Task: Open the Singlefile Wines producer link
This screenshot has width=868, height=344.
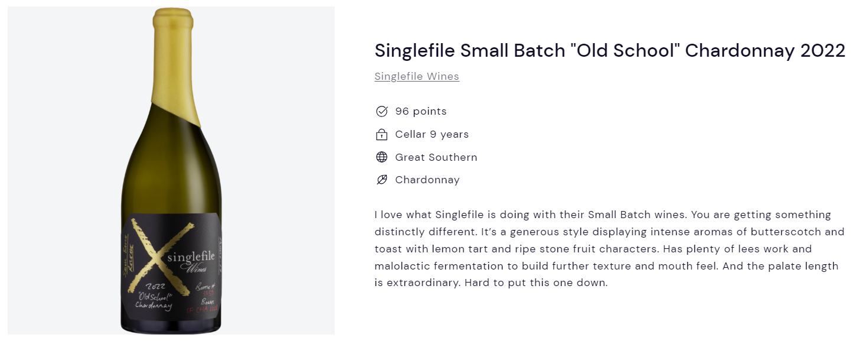Action: tap(417, 76)
